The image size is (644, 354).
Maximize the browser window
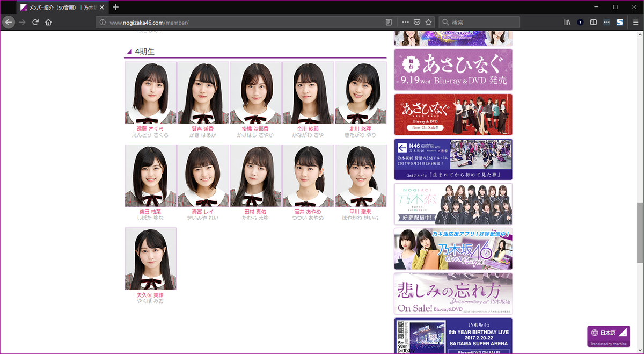click(x=615, y=7)
